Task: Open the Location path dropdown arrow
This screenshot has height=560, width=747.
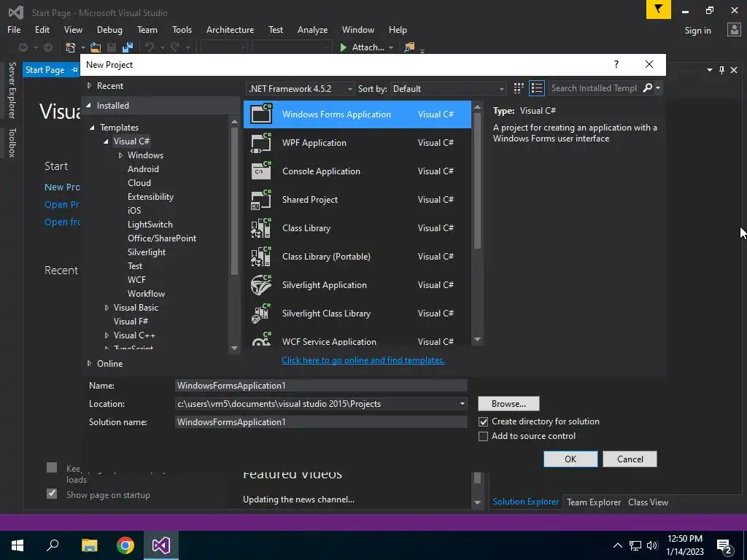Action: point(462,404)
